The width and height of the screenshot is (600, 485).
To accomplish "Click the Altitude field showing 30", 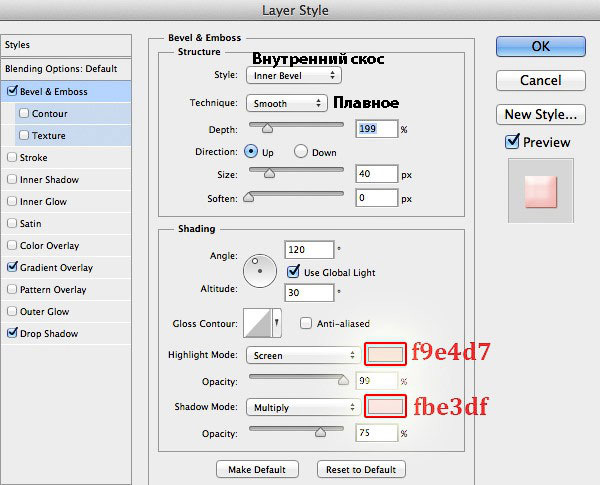I will pos(309,293).
